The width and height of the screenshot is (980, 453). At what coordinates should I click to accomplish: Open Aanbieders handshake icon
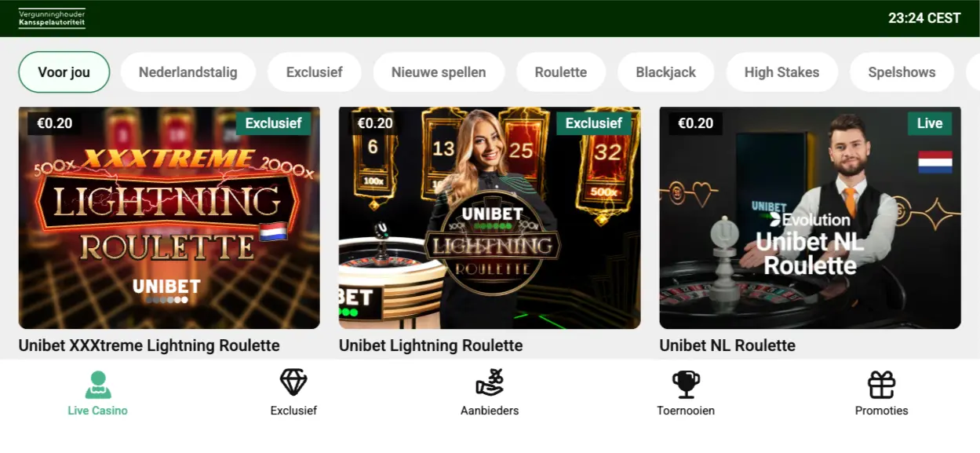490,382
